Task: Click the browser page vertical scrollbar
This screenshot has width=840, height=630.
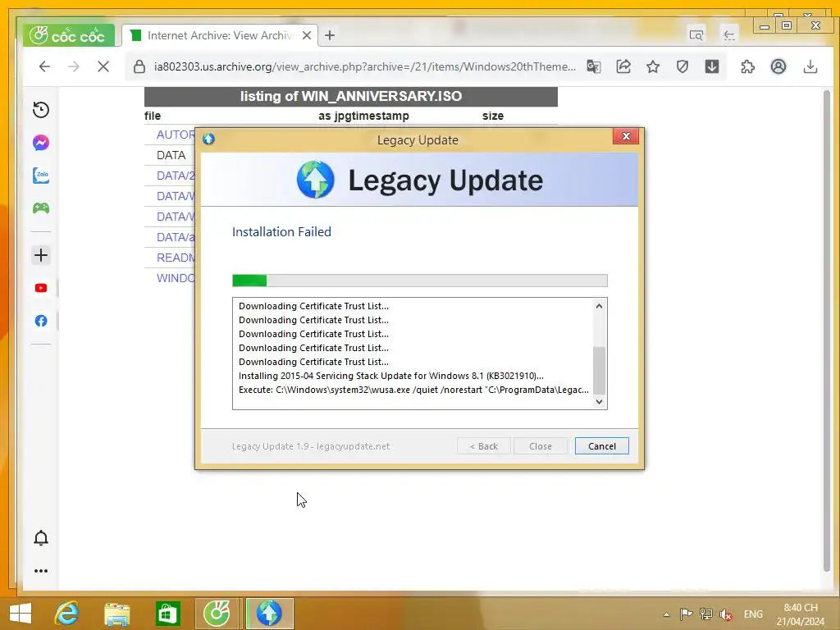Action: click(827, 331)
